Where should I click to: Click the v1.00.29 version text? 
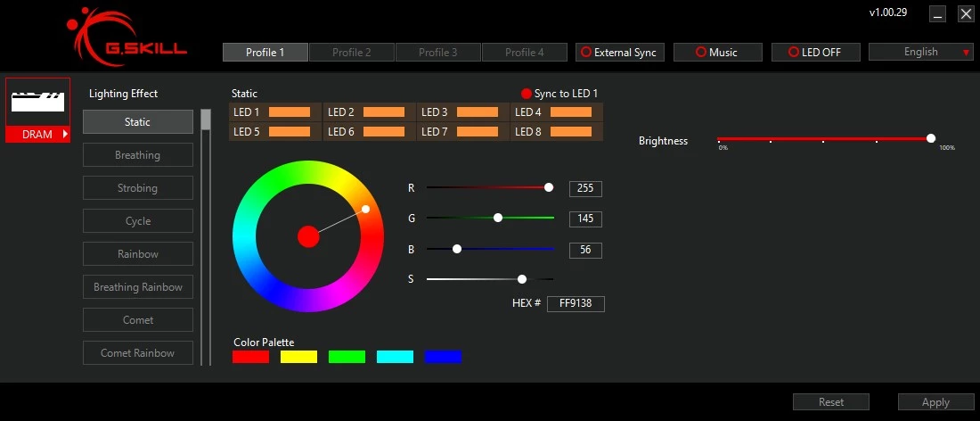pyautogui.click(x=888, y=12)
